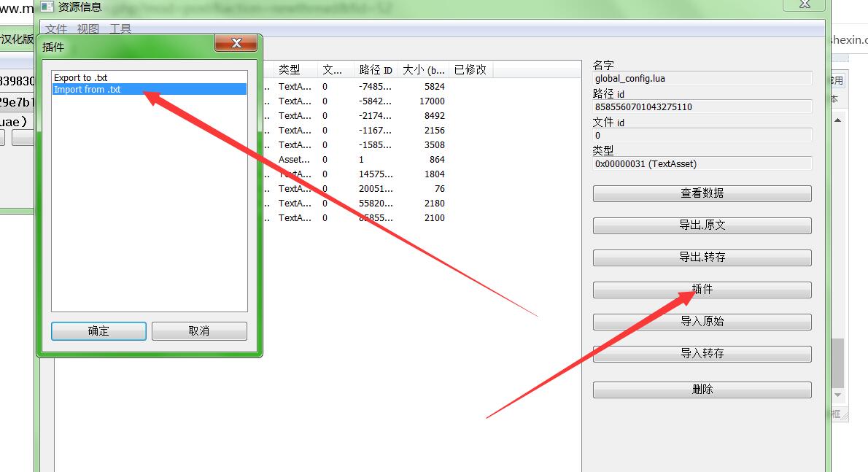Click the 导入转存 button
The width and height of the screenshot is (868, 472).
tap(702, 354)
